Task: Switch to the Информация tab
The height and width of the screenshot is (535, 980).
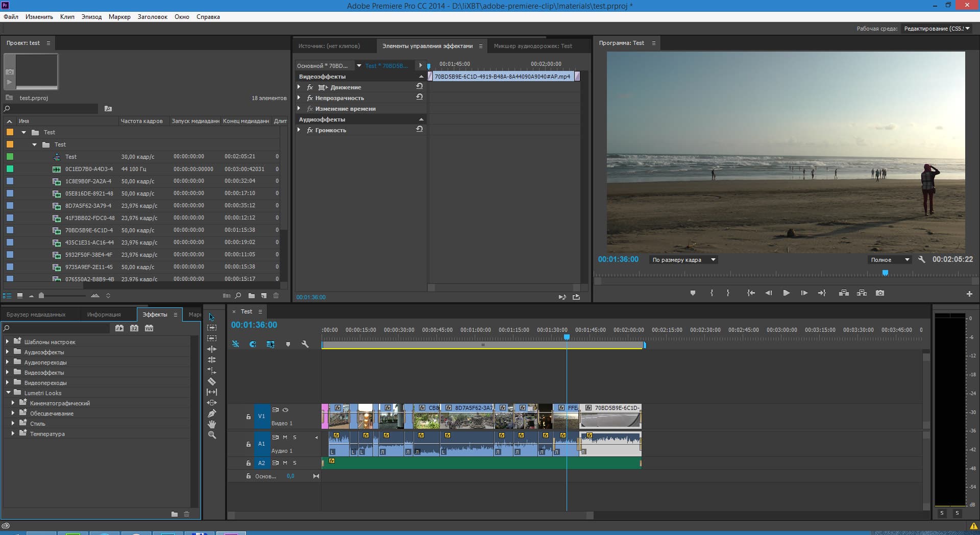Action: point(104,314)
